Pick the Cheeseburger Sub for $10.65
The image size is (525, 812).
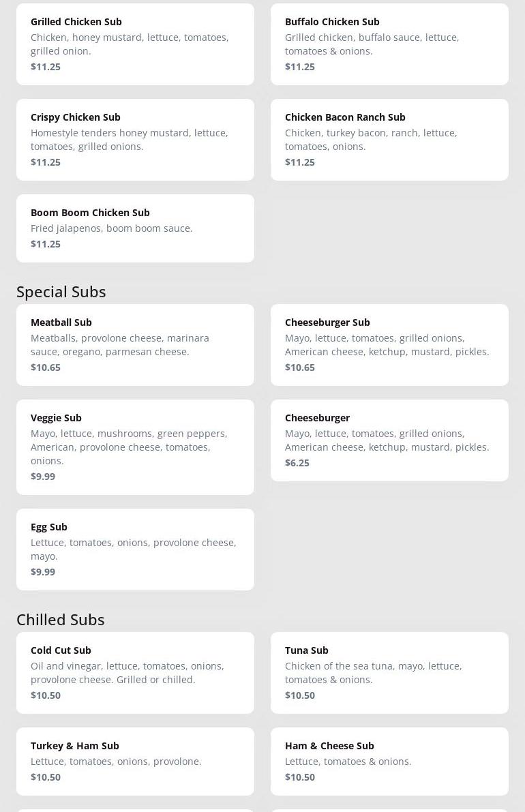[x=389, y=345]
